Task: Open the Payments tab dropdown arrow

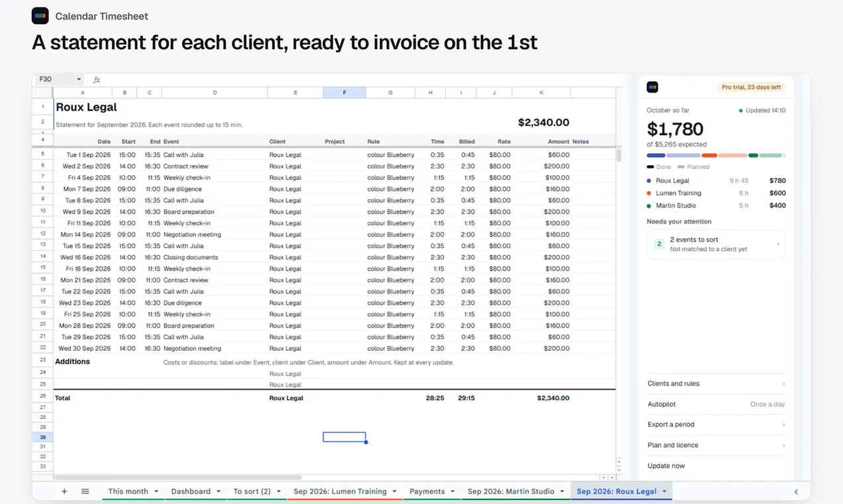Action: pos(453,491)
